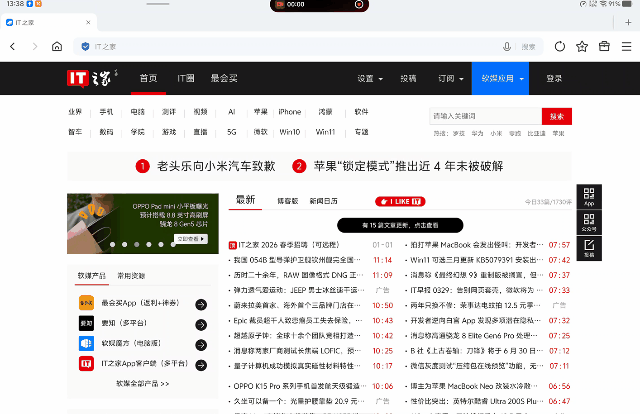This screenshot has width=640, height=414.
Task: Tap the microphone voice search icon
Action: (507, 46)
